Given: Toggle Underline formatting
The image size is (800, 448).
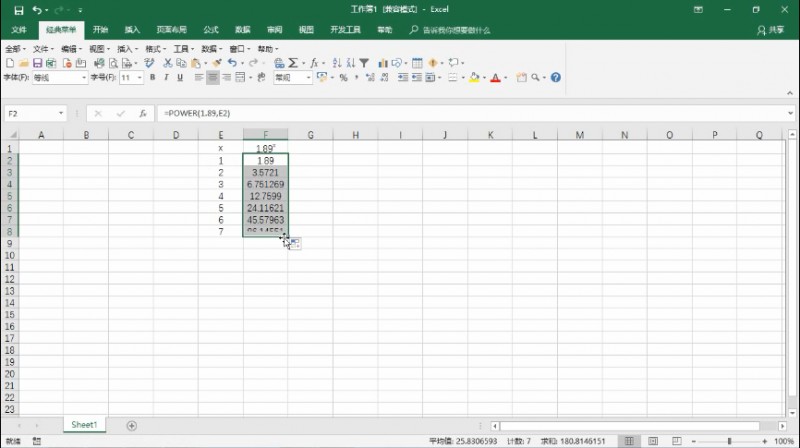Looking at the screenshot, I should pyautogui.click(x=180, y=78).
